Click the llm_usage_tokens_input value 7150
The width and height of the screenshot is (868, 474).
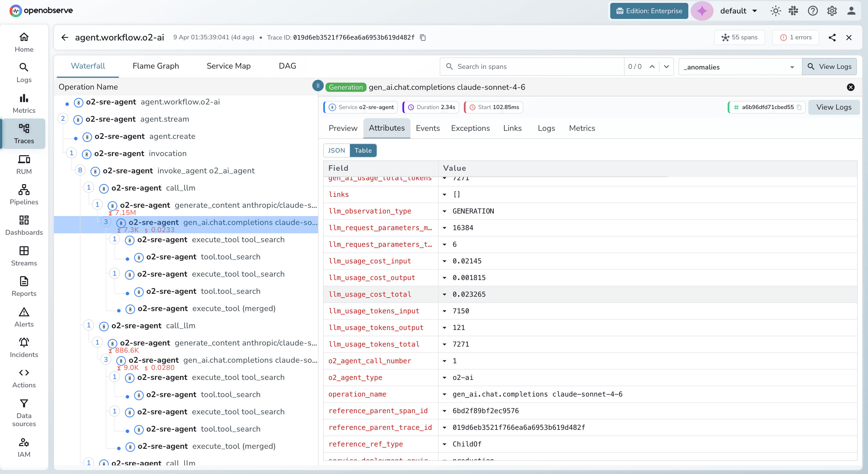[x=461, y=311]
